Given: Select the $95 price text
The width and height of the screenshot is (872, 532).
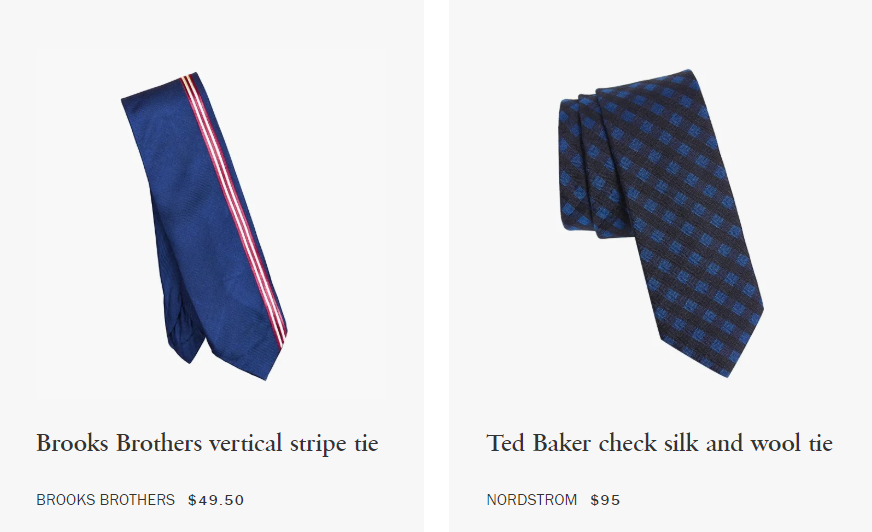Looking at the screenshot, I should [x=606, y=500].
